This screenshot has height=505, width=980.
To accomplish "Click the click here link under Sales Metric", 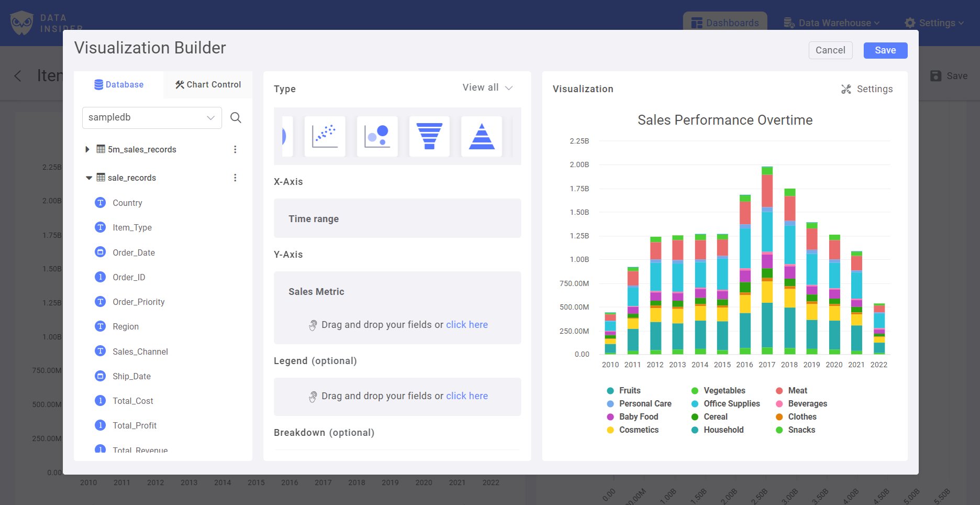I will pos(466,324).
